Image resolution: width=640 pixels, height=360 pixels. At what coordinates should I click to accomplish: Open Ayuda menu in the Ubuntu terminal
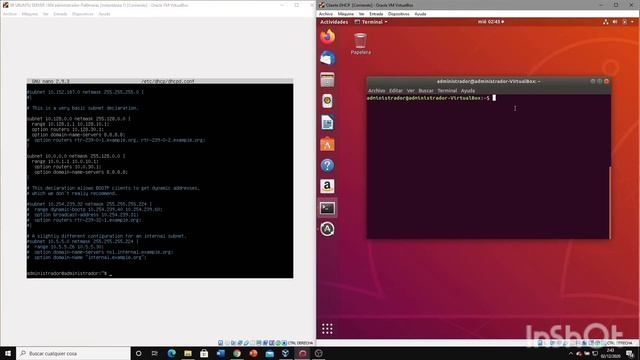pos(468,91)
